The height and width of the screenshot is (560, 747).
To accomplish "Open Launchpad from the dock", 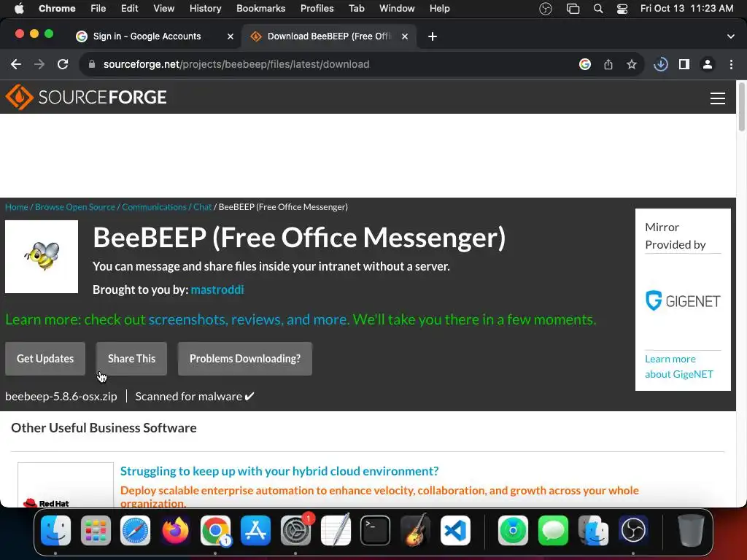I will (x=96, y=531).
